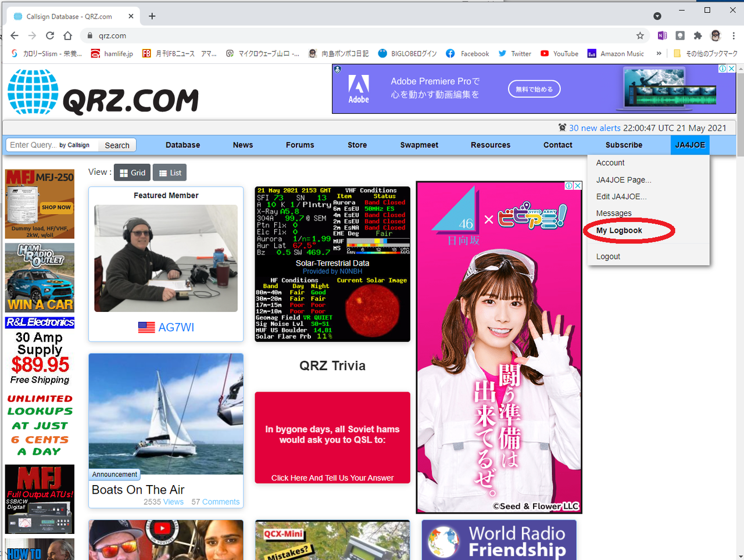Open featured member AG7WI profile

[x=176, y=327]
